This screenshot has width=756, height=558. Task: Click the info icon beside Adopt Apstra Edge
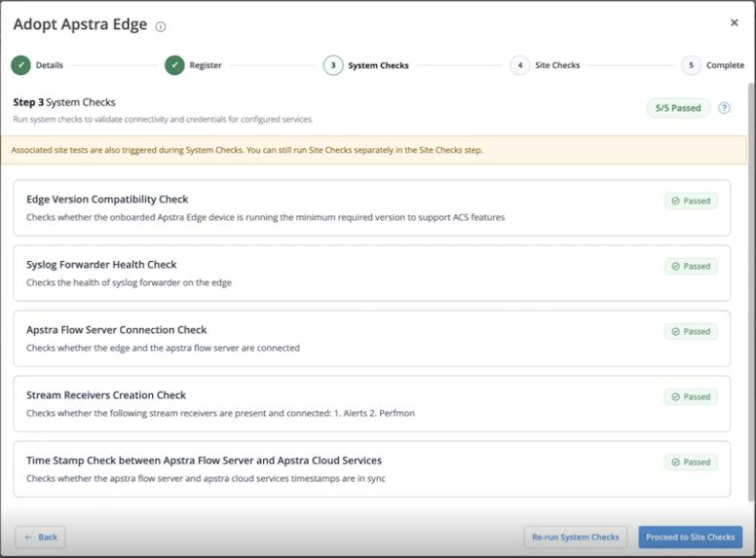coord(161,26)
